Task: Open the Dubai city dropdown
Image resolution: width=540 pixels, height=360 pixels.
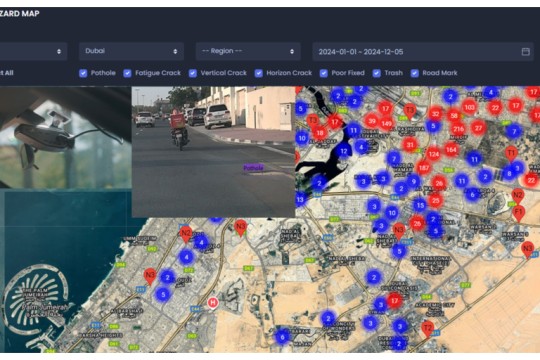Action: [x=131, y=51]
